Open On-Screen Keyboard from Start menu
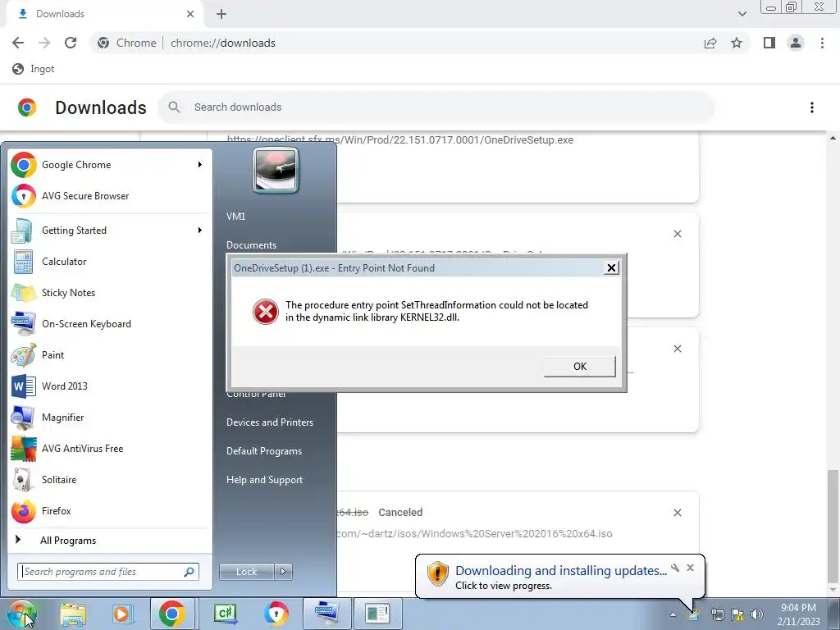 click(110, 323)
